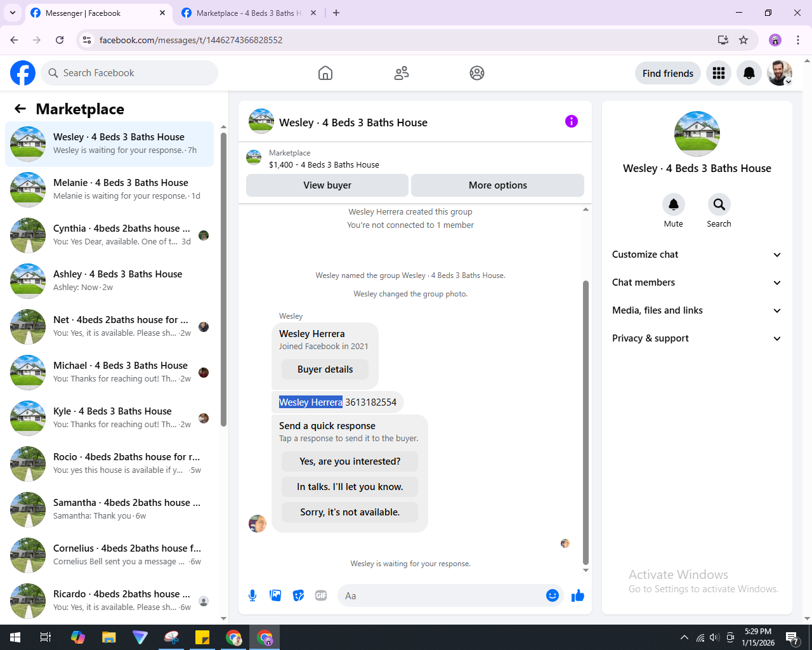
Task: Open Cynthia · 4beds 2baths house chat
Action: pyautogui.click(x=110, y=235)
